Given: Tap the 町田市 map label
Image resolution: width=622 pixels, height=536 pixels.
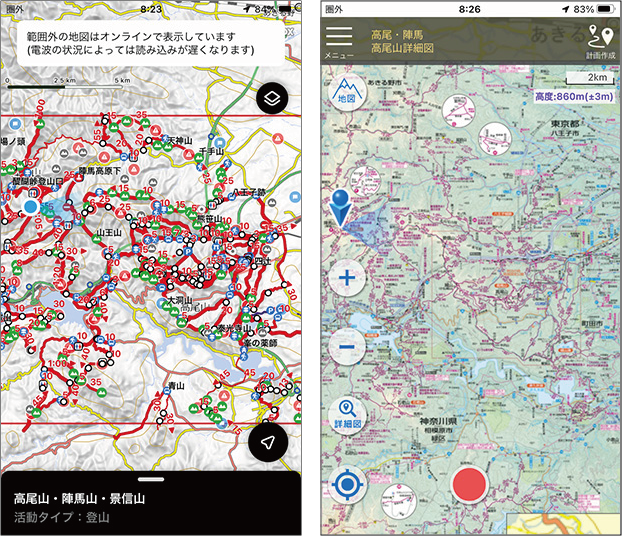Looking at the screenshot, I should point(592,324).
